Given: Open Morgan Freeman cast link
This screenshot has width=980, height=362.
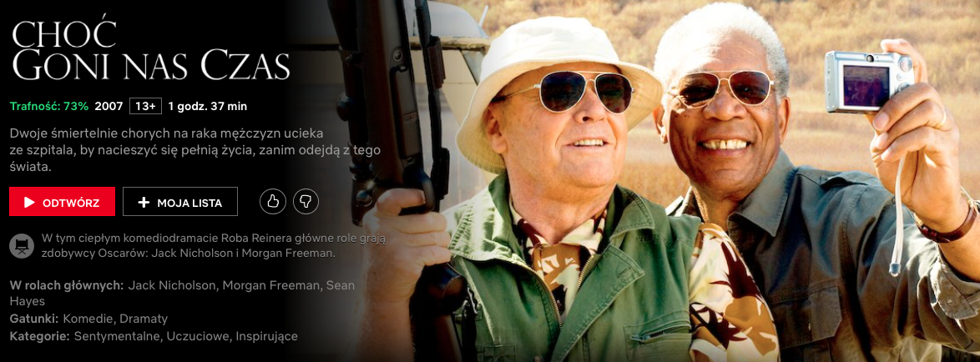Looking at the screenshot, I should [272, 285].
